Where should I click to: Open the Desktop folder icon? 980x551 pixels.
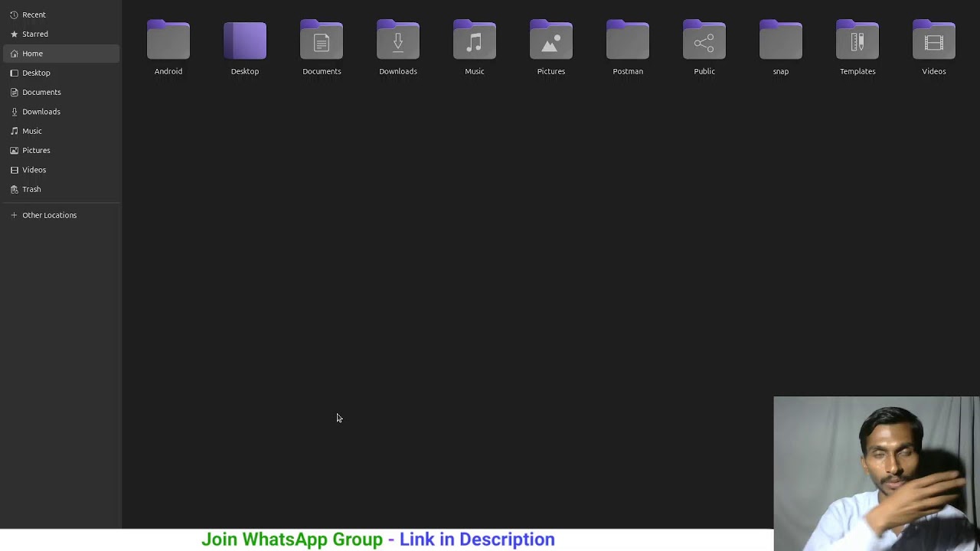[x=245, y=40]
